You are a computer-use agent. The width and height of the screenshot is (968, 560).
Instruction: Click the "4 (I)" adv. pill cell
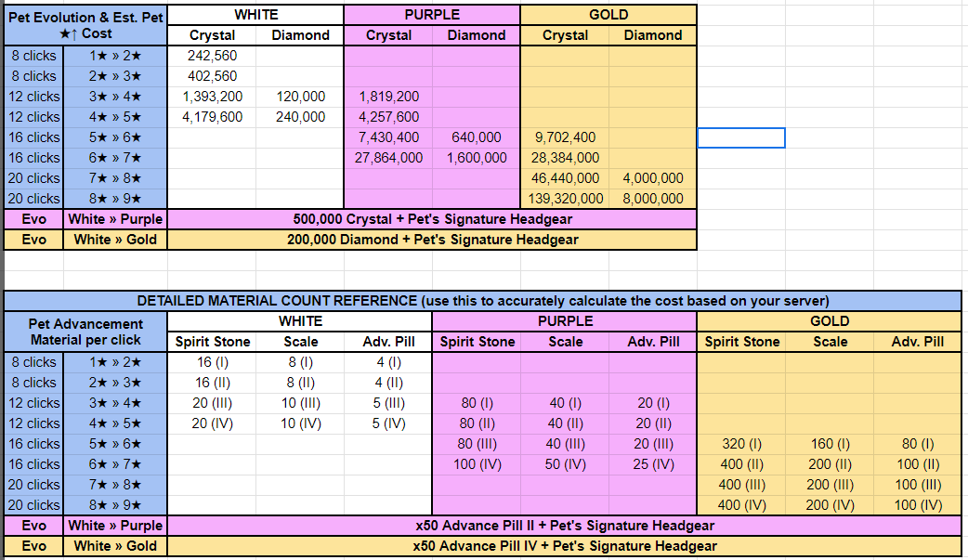388,362
